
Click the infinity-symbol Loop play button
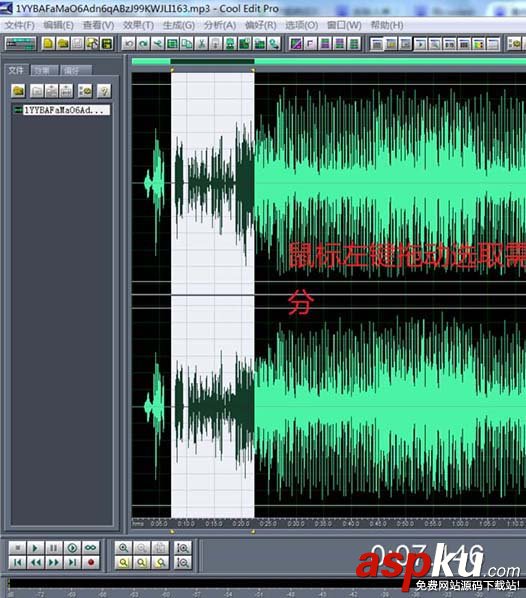[91, 548]
